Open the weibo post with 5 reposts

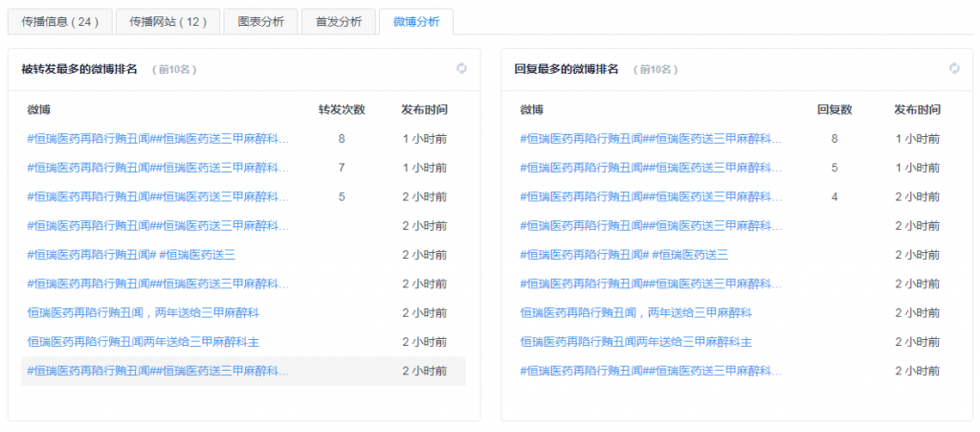click(158, 197)
